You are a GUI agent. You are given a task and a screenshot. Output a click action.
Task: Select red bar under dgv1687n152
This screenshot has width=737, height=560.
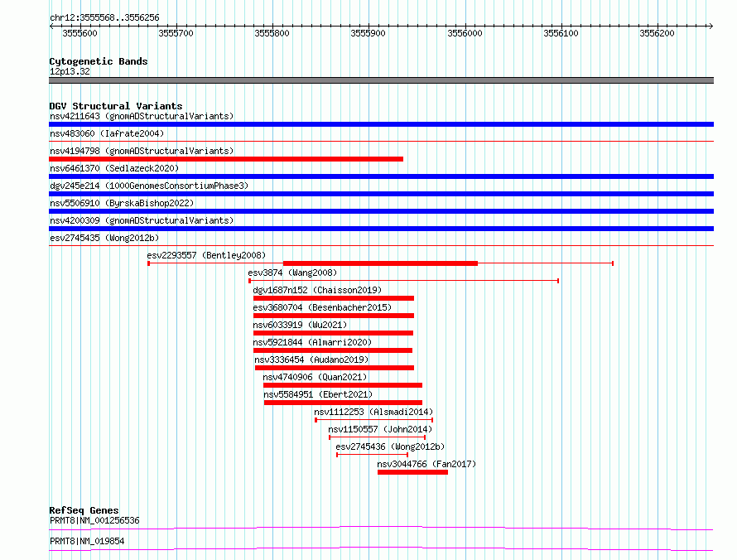coord(334,298)
